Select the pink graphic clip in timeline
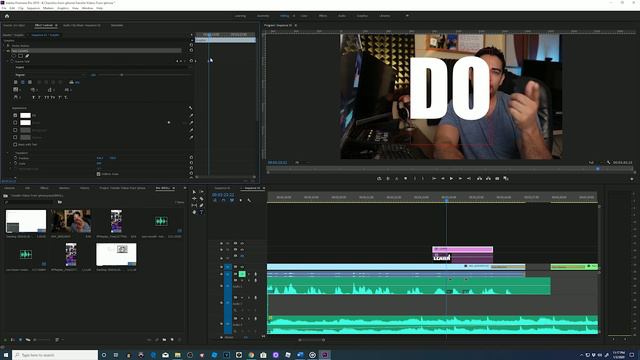 (x=462, y=249)
